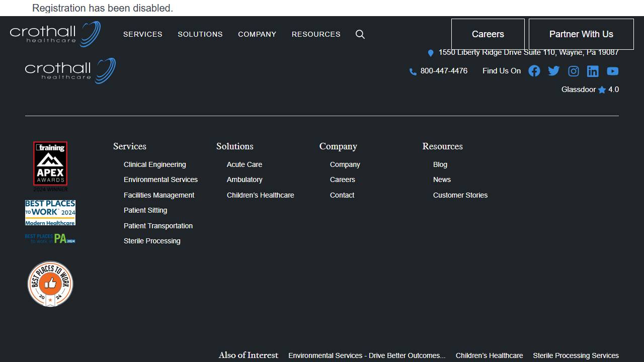Screen dimensions: 644x362
Task: Click the round Best Places to Work badge
Action: pos(50,284)
